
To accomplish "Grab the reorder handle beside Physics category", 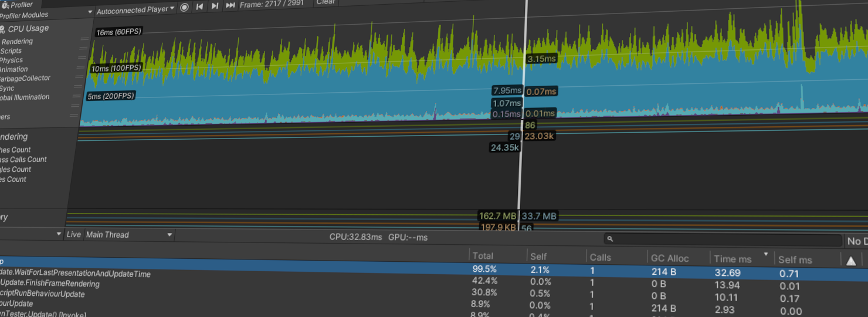I will [x=82, y=59].
